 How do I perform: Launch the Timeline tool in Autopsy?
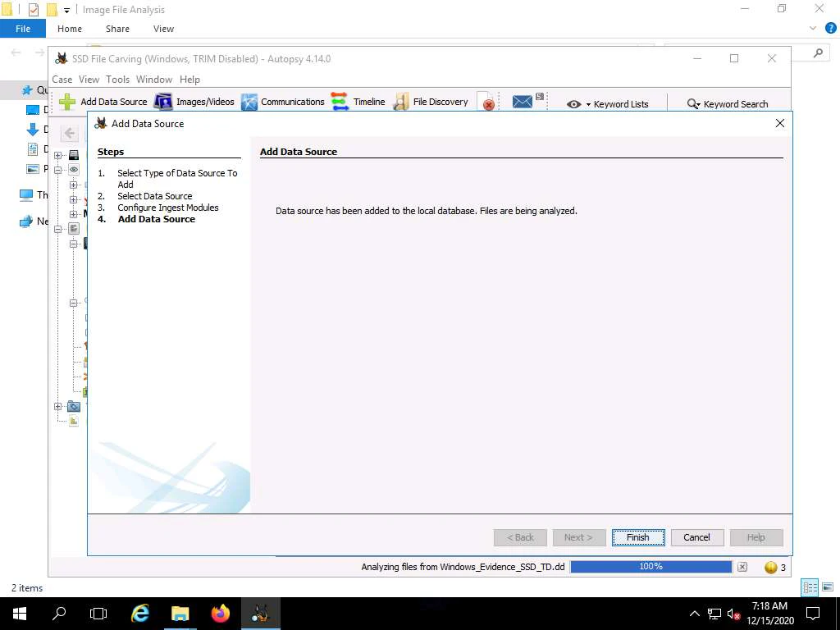coord(358,102)
